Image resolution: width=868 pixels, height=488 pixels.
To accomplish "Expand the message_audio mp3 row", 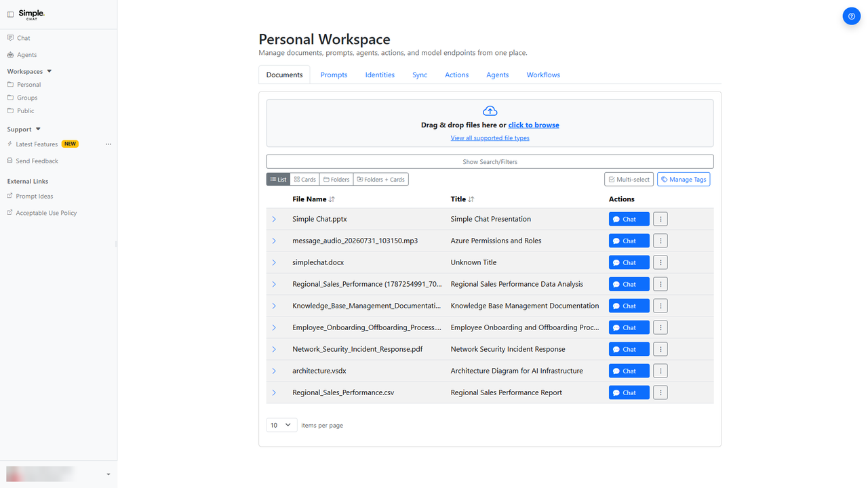I will (274, 241).
